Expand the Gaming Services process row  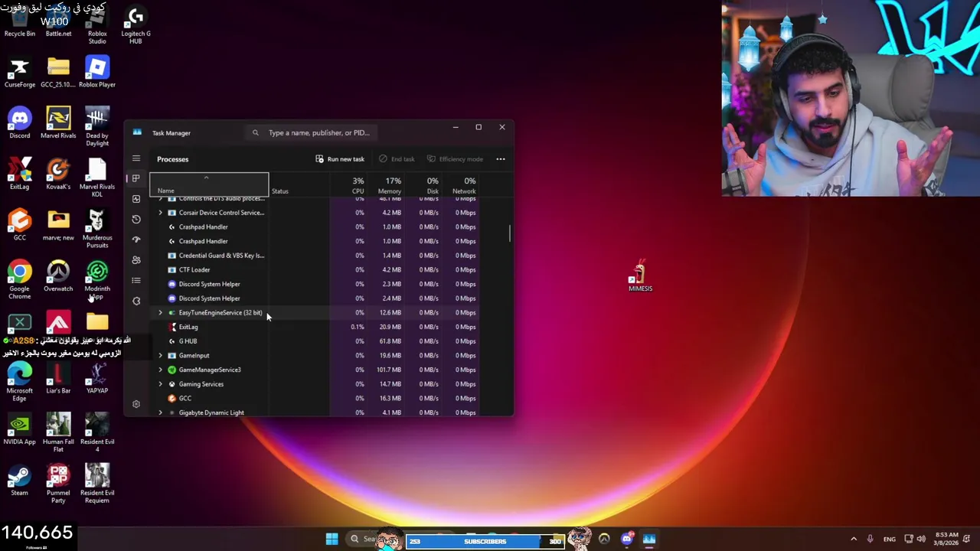pos(161,384)
